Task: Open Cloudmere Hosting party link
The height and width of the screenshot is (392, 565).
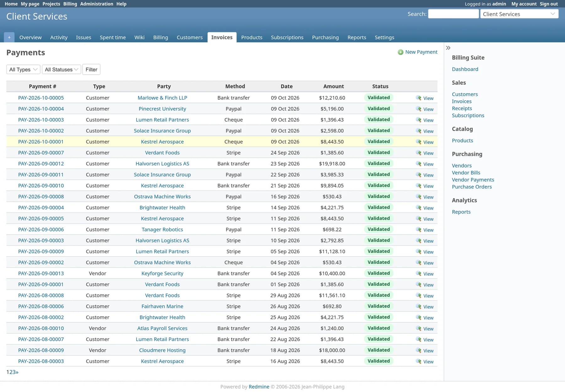Action: (162, 350)
